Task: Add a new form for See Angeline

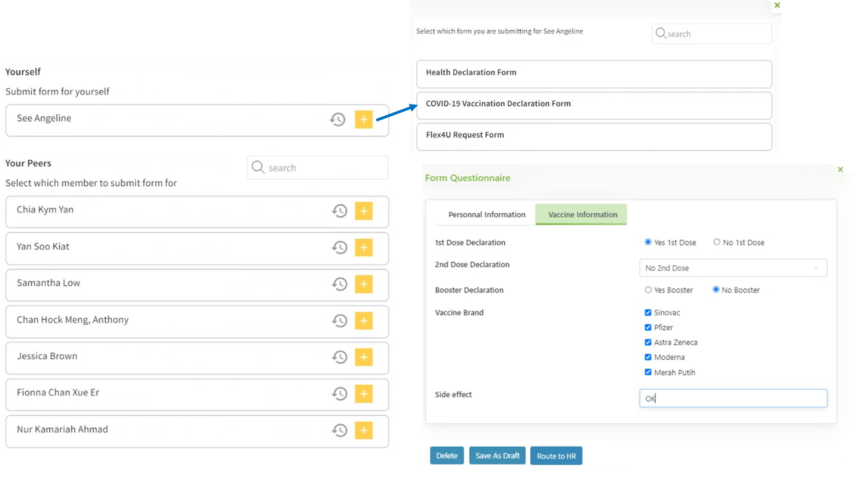Action: click(x=363, y=120)
